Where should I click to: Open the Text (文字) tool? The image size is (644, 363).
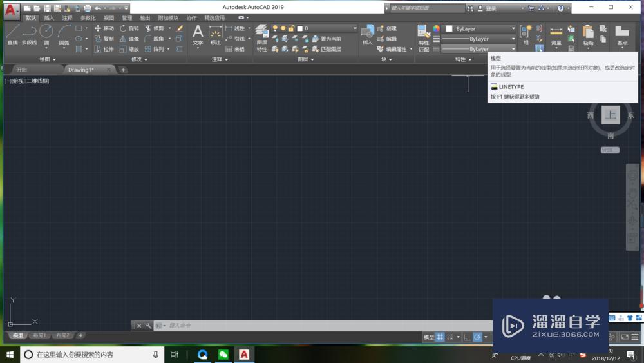click(x=198, y=35)
